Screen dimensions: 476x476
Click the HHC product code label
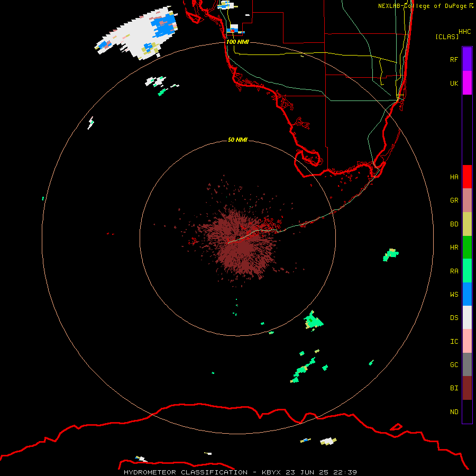[464, 32]
